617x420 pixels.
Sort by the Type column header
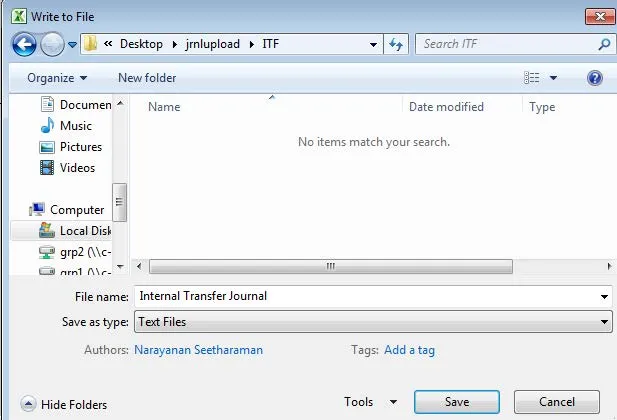[542, 107]
